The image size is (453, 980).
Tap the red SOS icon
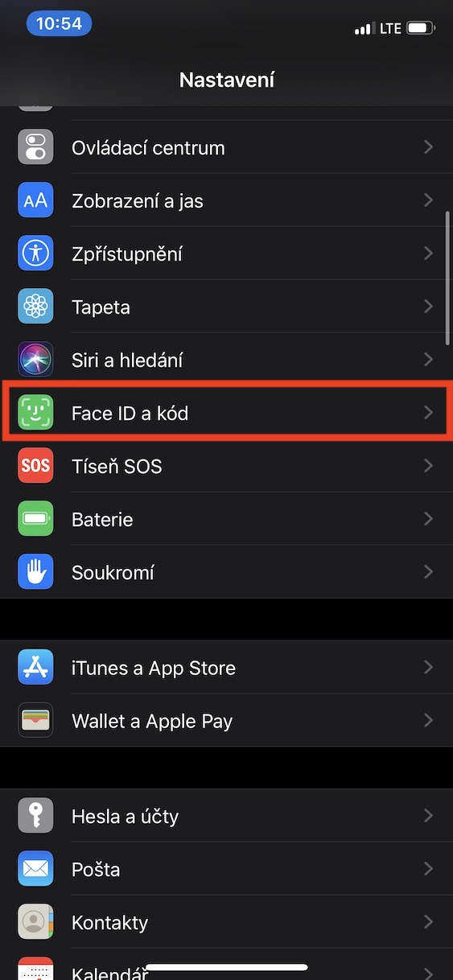[x=35, y=466]
